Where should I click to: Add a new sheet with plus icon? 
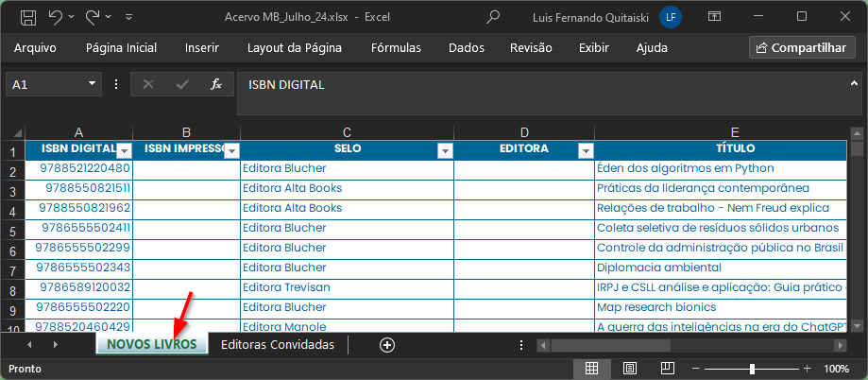tap(386, 345)
